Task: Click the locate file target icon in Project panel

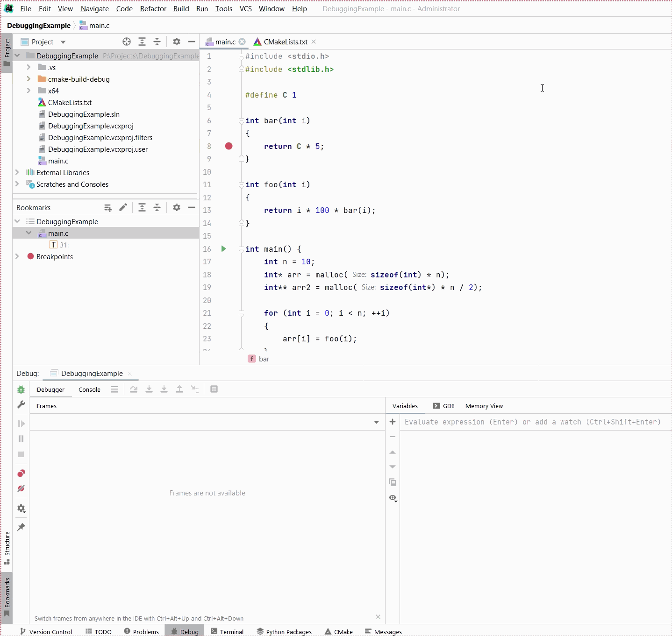Action: [x=127, y=42]
